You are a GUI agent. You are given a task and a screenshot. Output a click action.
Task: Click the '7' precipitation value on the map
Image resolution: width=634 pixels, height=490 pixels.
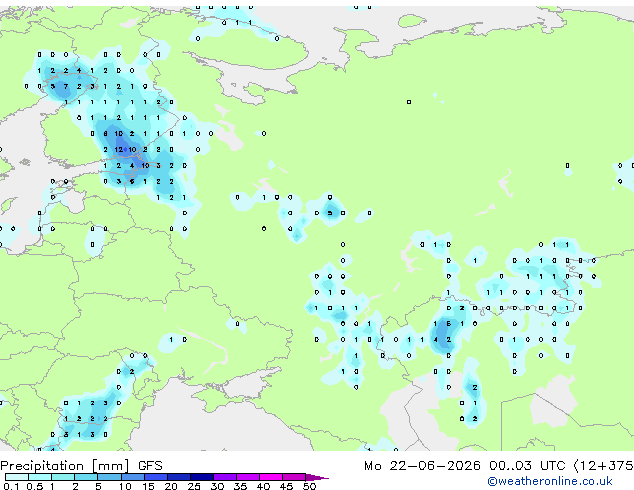[66, 87]
